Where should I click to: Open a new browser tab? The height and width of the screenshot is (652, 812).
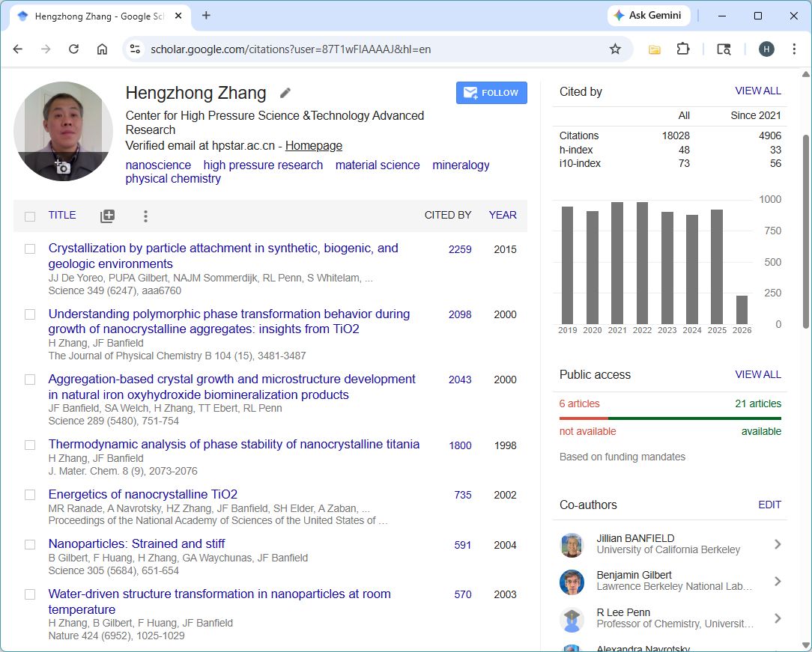206,16
